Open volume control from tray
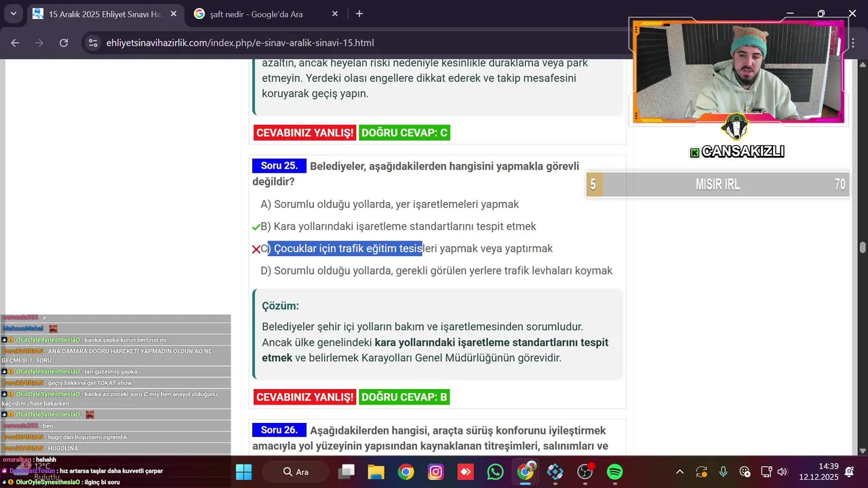Screen dimensions: 868x488 click(x=783, y=472)
